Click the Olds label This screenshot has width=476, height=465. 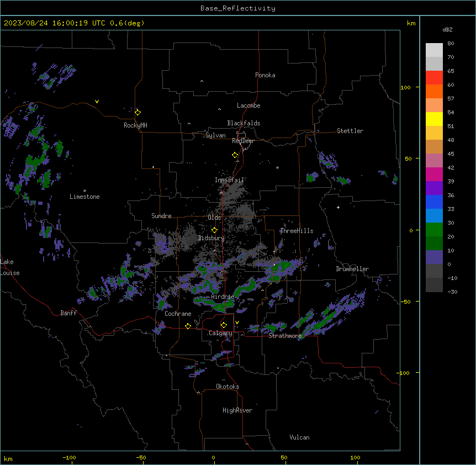pyautogui.click(x=214, y=218)
